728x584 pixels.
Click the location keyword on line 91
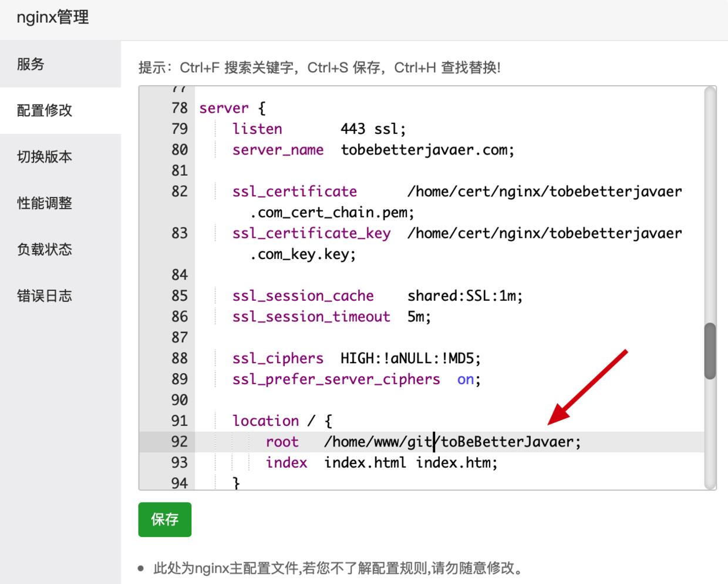[265, 421]
